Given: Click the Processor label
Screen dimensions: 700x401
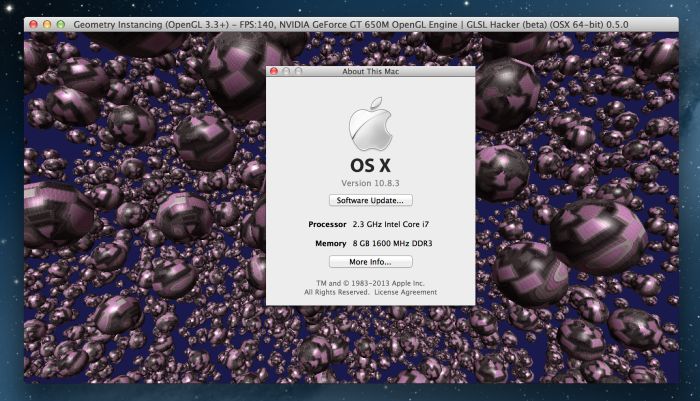Looking at the screenshot, I should (x=327, y=224).
